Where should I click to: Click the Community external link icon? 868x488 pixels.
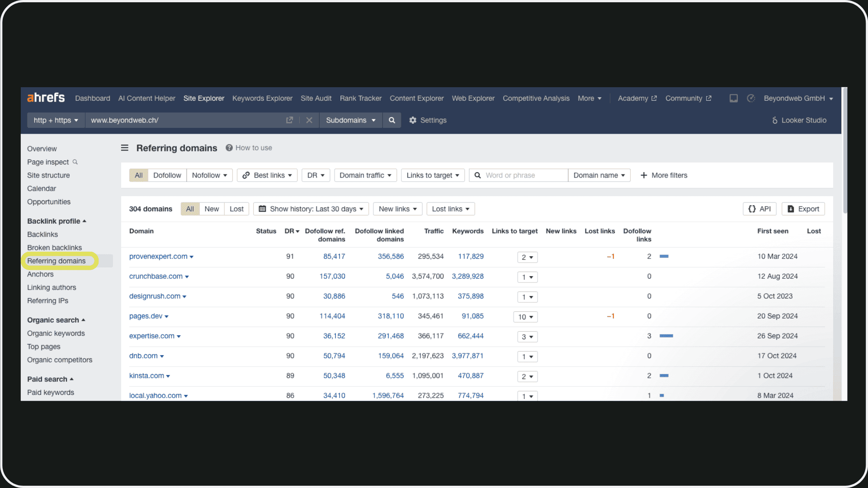708,98
